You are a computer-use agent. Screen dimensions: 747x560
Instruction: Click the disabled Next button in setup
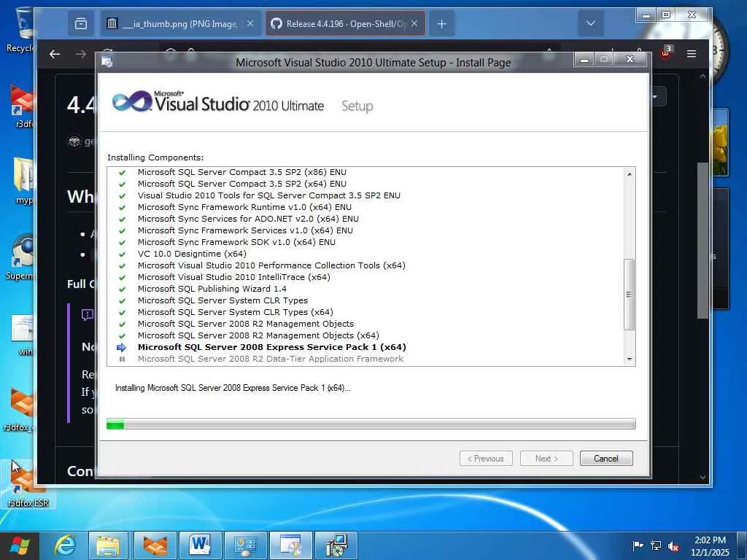click(x=546, y=458)
